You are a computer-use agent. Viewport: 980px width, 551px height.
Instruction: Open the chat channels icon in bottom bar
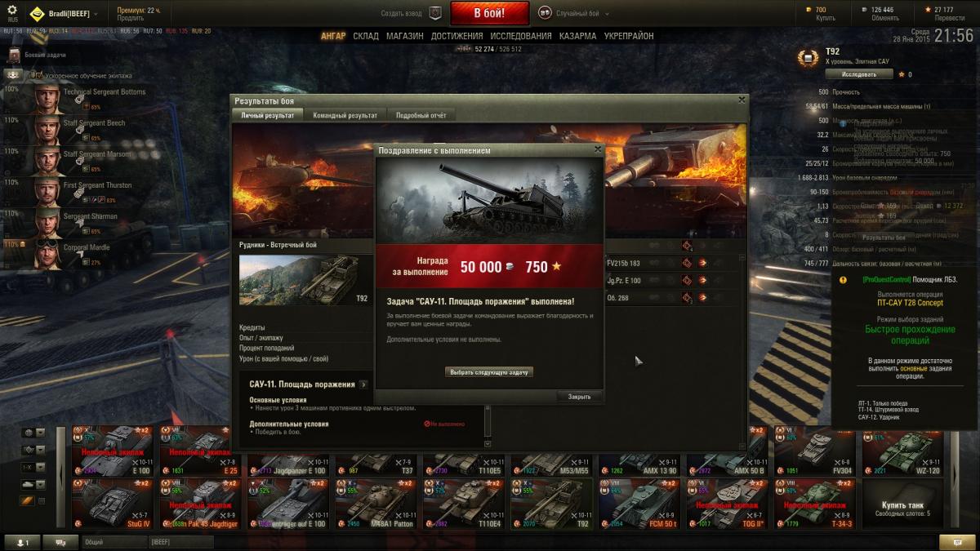61,542
